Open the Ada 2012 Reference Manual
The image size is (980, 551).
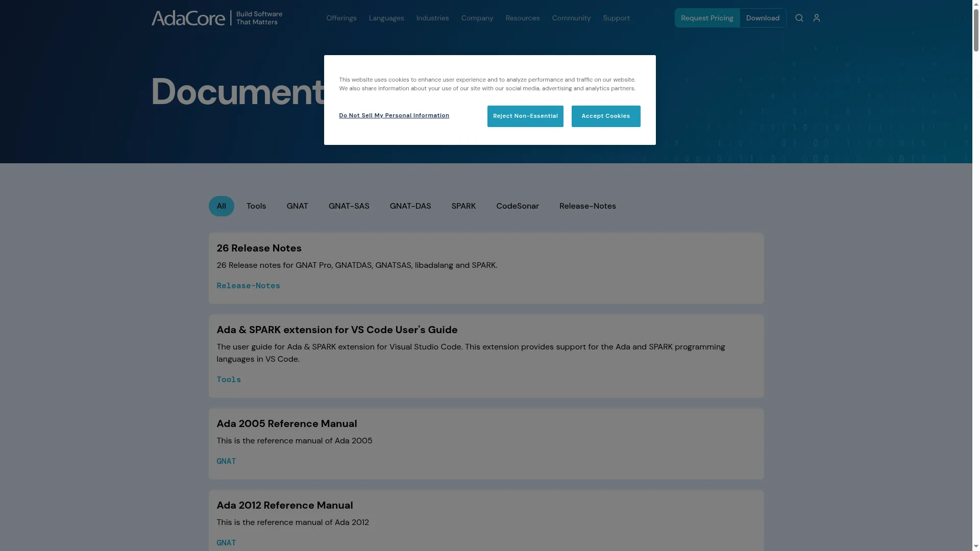[285, 506]
